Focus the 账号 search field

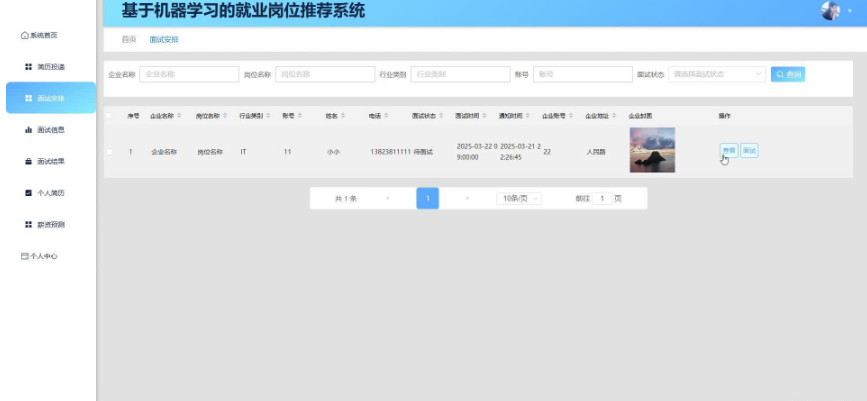pos(583,74)
